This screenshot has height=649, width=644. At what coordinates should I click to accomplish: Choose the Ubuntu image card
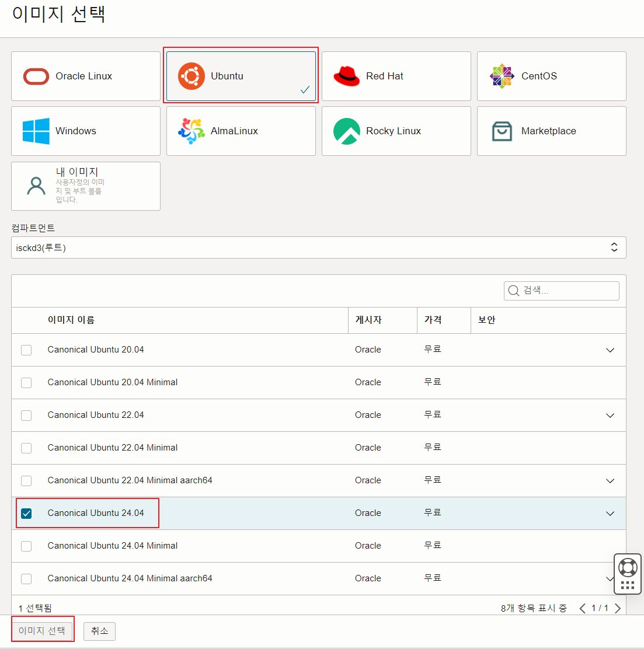tap(241, 76)
